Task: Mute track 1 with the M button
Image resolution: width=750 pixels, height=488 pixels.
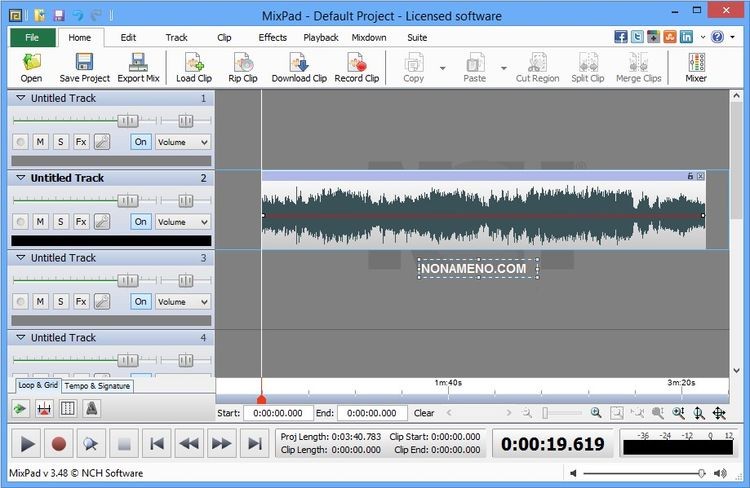Action: coord(40,142)
